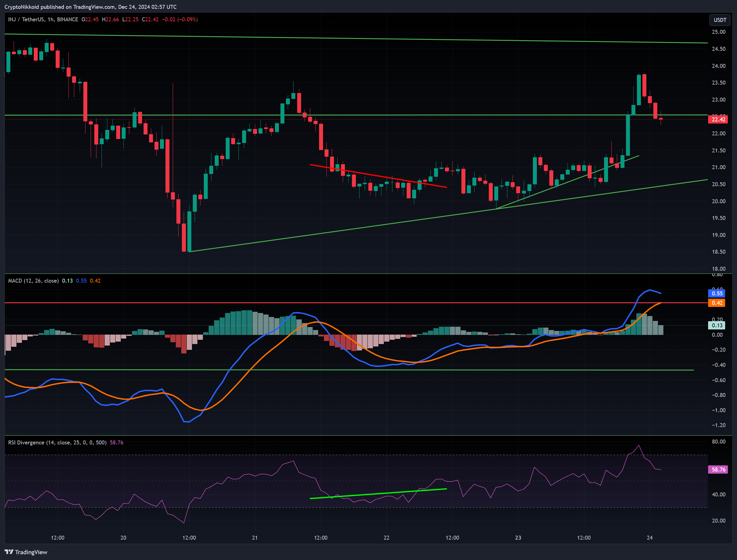Click the 19.00 price axis label
This screenshot has width=737, height=560.
(719, 235)
